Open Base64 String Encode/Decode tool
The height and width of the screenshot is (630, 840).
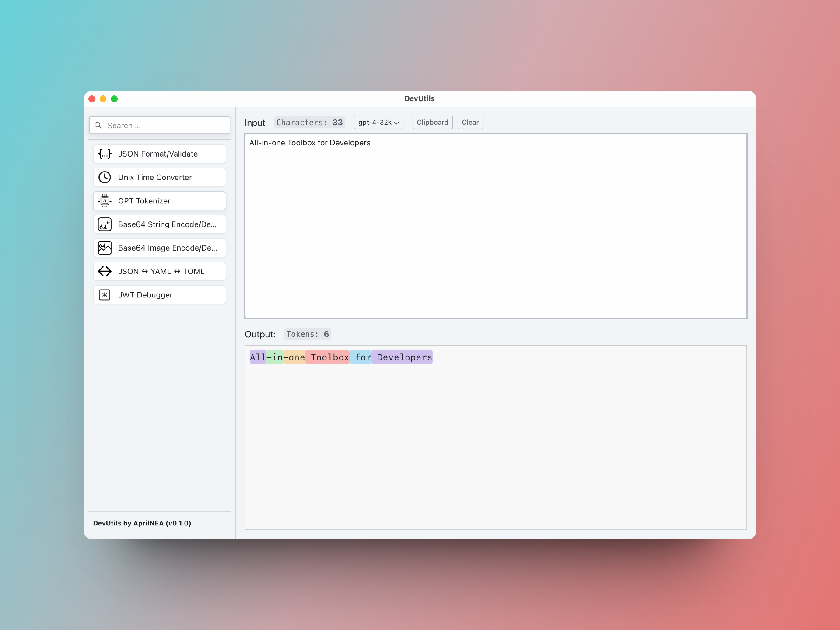pos(159,224)
